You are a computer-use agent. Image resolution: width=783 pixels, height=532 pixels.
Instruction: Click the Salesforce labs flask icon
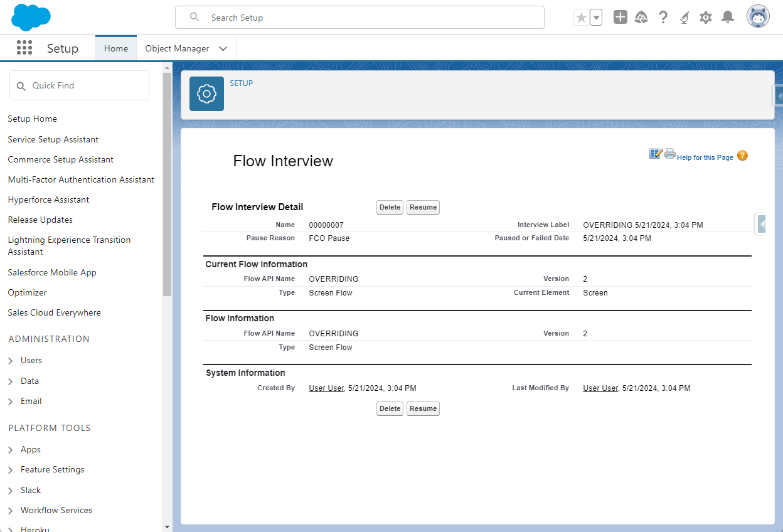(x=684, y=18)
